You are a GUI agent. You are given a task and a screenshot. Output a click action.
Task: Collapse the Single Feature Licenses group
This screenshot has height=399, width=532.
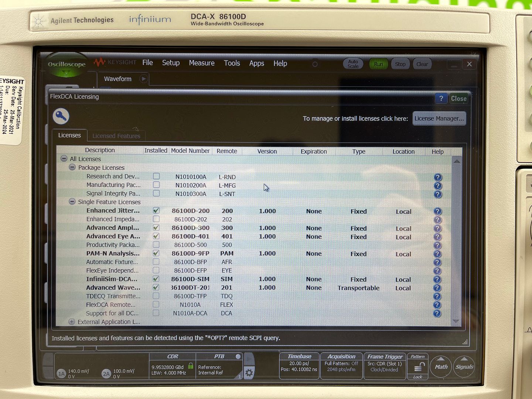(72, 202)
